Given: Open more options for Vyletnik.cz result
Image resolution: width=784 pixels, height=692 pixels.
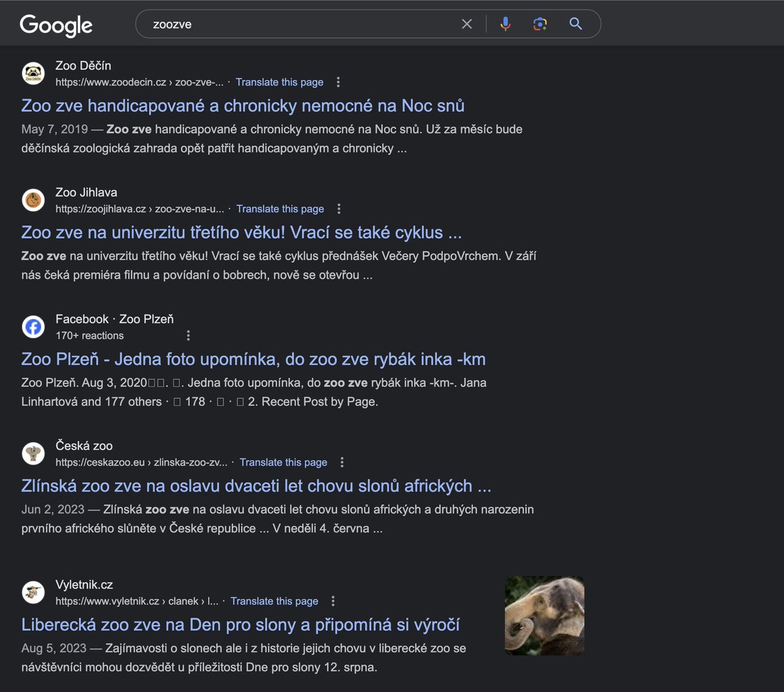Looking at the screenshot, I should click(333, 601).
